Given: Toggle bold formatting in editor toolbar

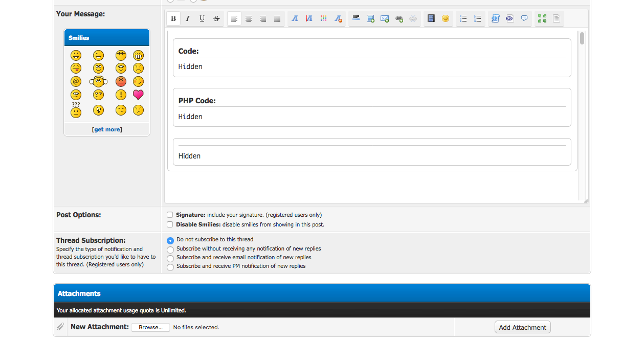Looking at the screenshot, I should 173,19.
